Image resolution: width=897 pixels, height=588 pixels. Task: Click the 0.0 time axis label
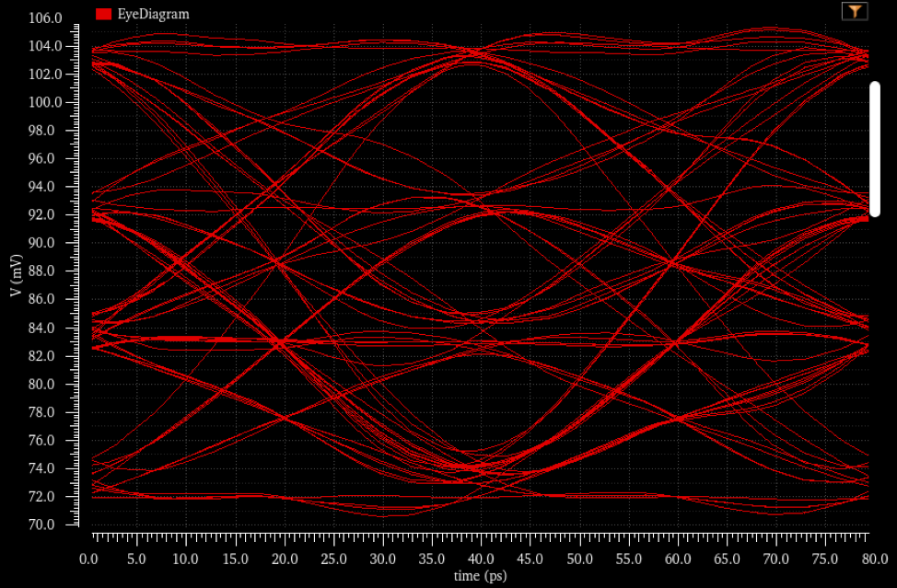[x=88, y=559]
